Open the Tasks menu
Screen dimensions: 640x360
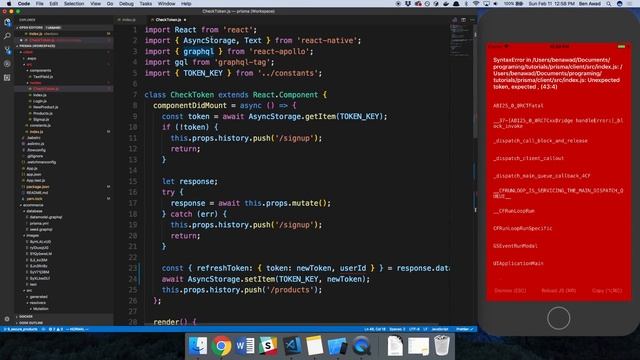pyautogui.click(x=146, y=4)
